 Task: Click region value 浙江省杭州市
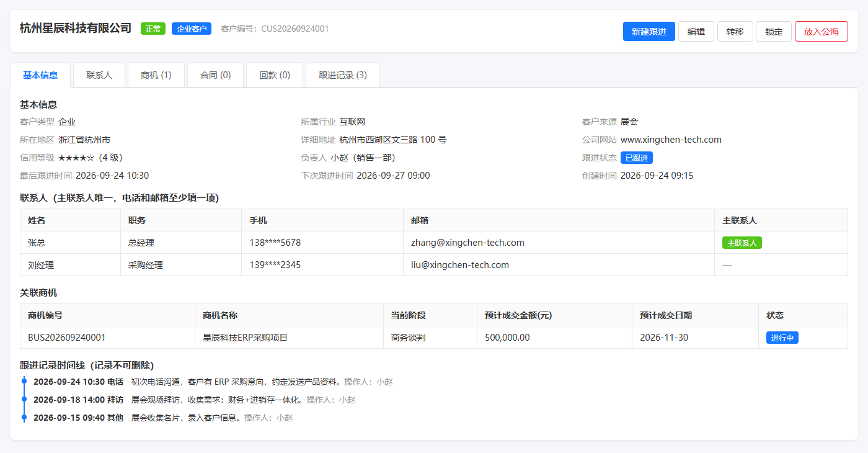pos(84,140)
